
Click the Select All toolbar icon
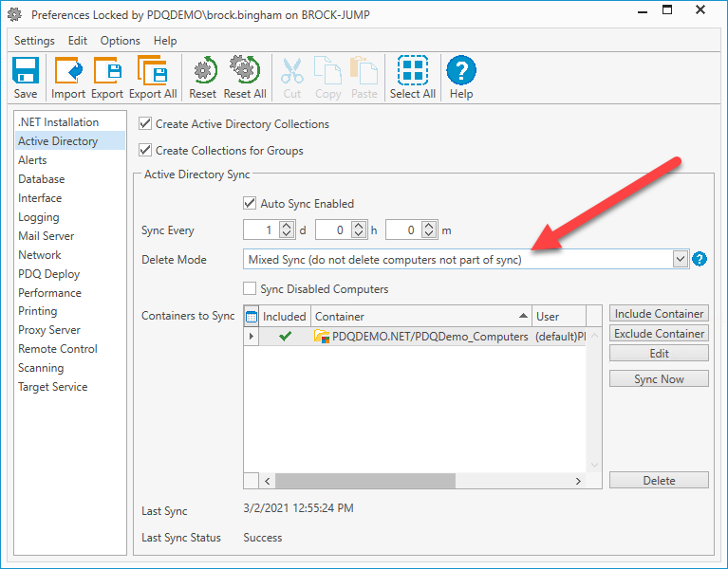click(x=413, y=70)
